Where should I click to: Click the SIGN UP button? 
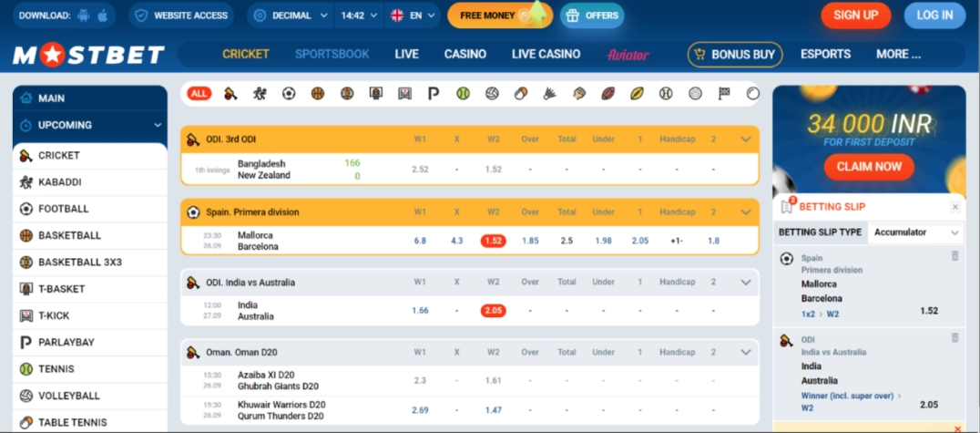(x=855, y=15)
